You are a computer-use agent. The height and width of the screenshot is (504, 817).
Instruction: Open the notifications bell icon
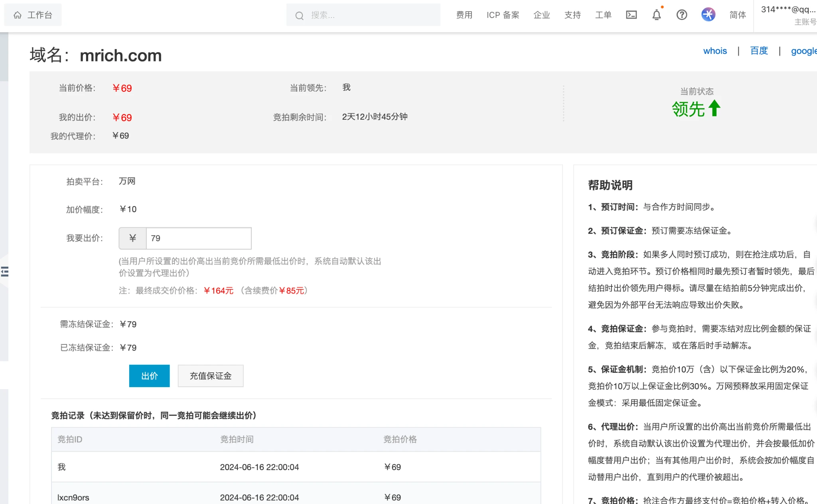point(656,15)
